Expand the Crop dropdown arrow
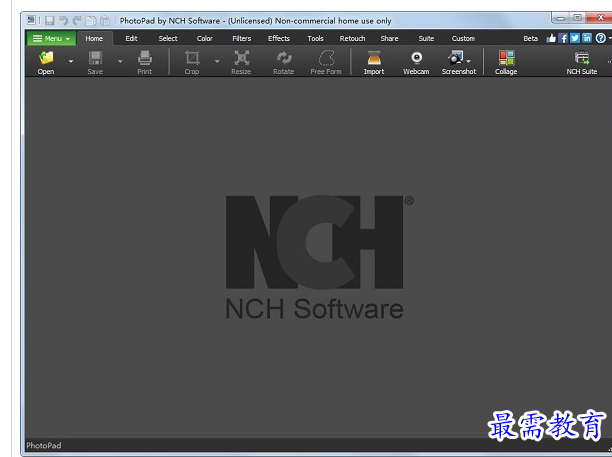The image size is (612, 457). (x=217, y=61)
